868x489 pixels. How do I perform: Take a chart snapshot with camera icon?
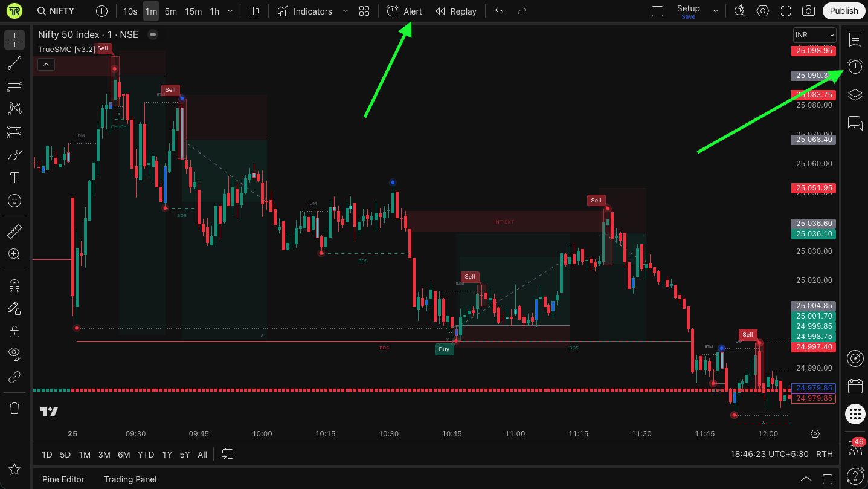coord(808,11)
